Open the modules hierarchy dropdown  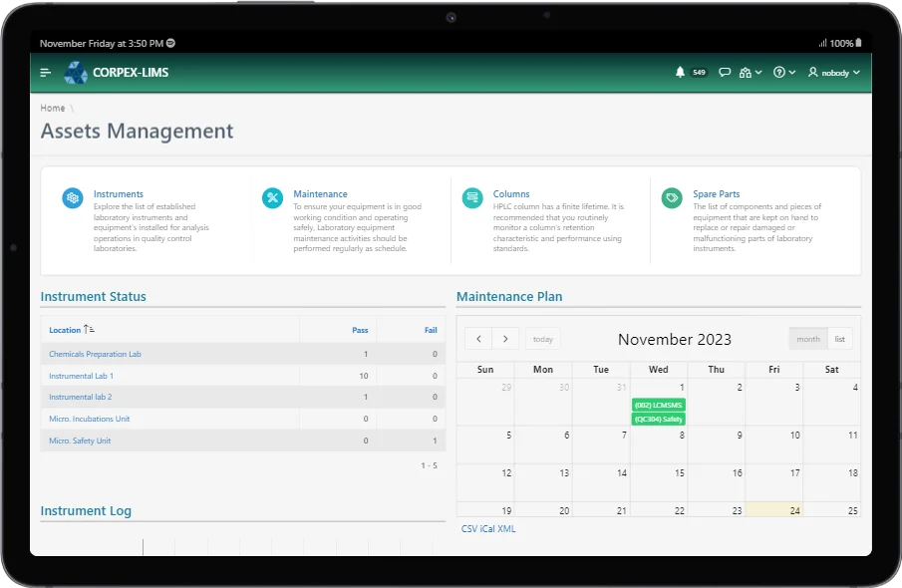click(751, 73)
